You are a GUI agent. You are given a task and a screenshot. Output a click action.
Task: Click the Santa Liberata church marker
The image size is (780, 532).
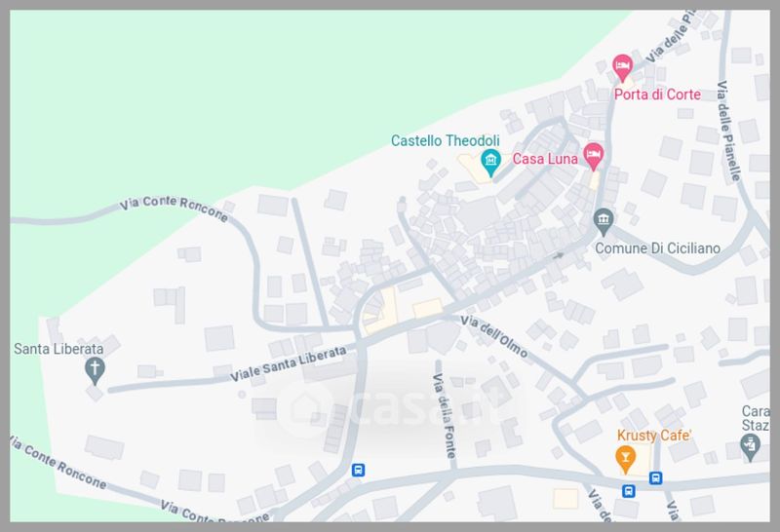[95, 371]
